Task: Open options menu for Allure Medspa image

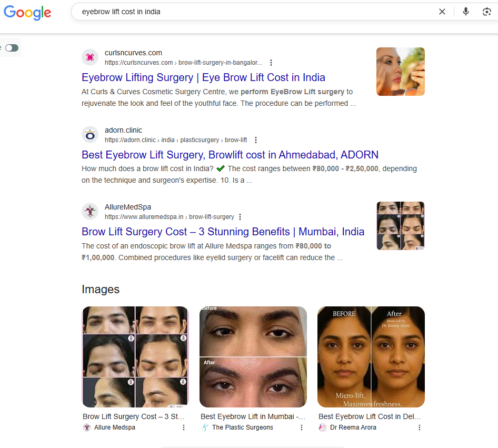Action: coord(184,427)
